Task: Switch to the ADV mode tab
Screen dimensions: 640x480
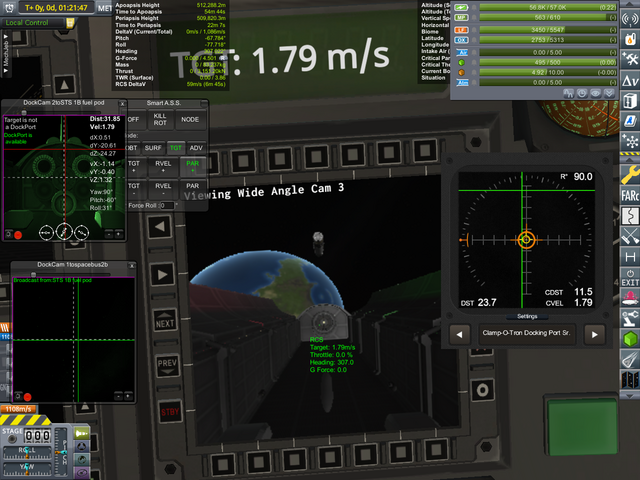Action: click(195, 147)
